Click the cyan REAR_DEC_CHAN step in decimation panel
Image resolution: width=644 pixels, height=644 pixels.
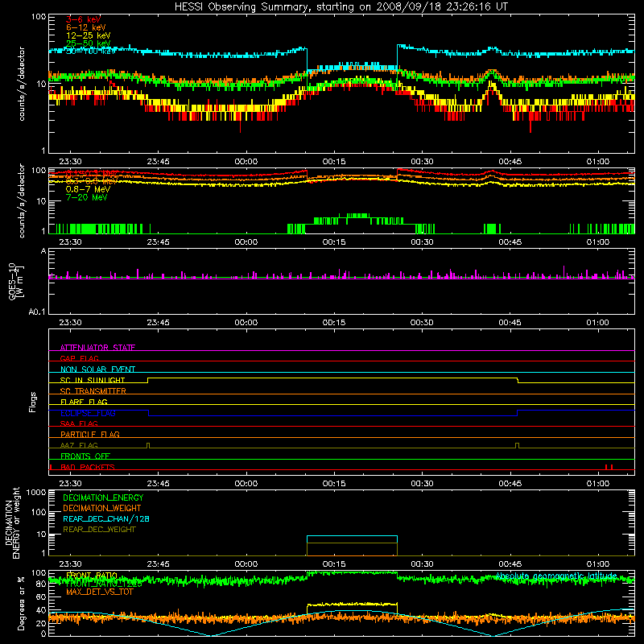(352, 536)
